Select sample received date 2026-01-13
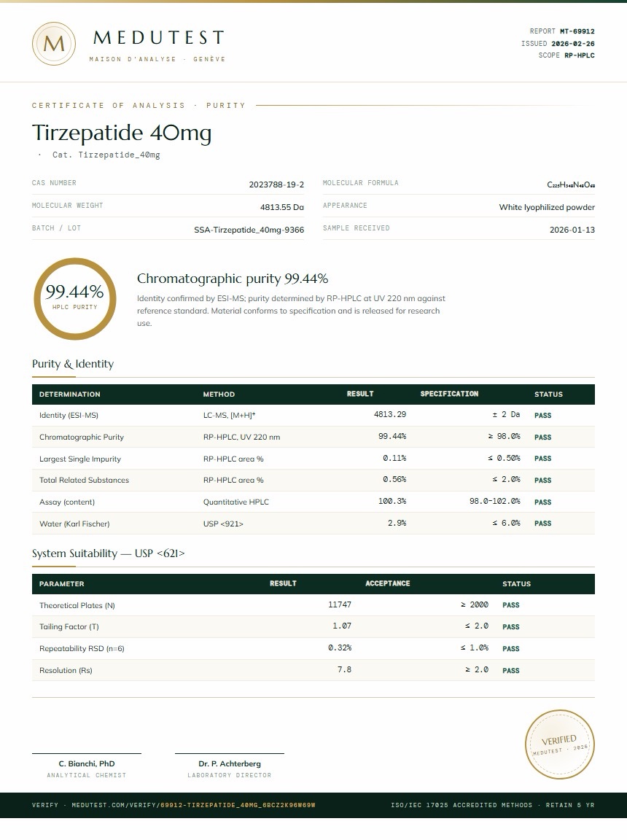The height and width of the screenshot is (840, 627). pos(572,230)
